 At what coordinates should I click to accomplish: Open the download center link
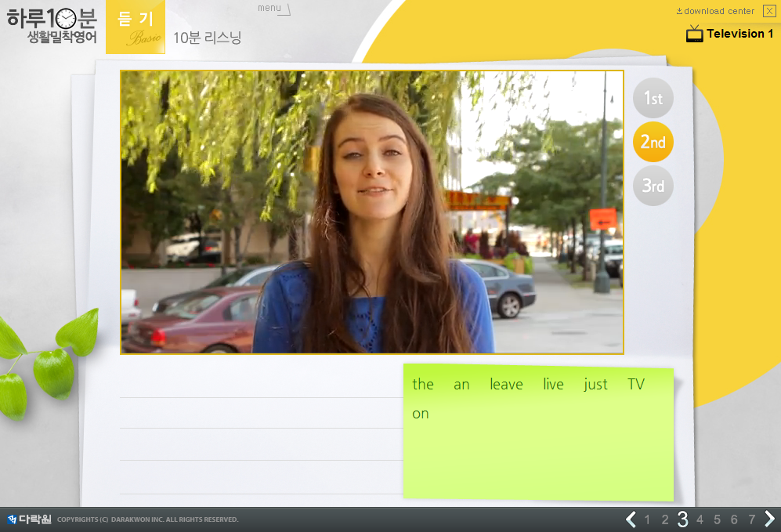pyautogui.click(x=715, y=11)
